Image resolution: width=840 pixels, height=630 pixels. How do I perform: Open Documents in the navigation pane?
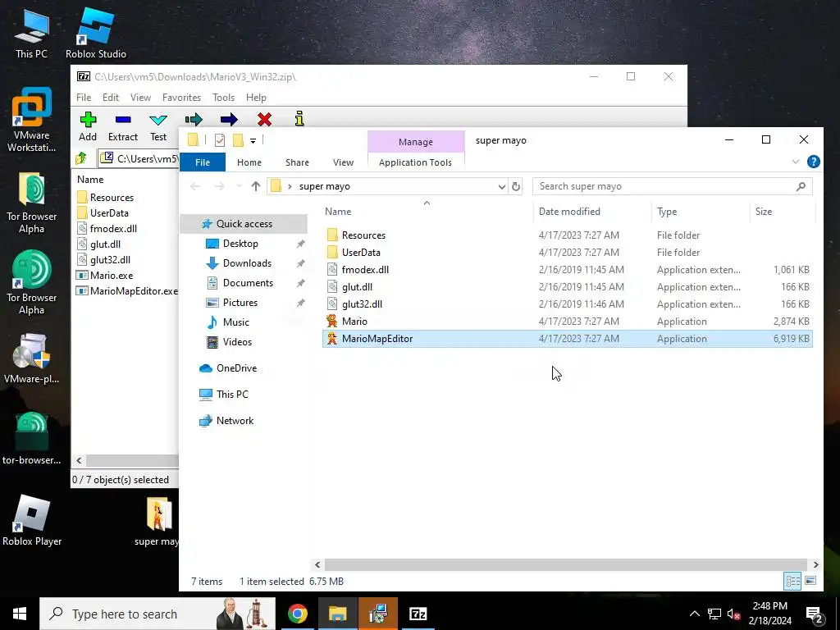[248, 283]
